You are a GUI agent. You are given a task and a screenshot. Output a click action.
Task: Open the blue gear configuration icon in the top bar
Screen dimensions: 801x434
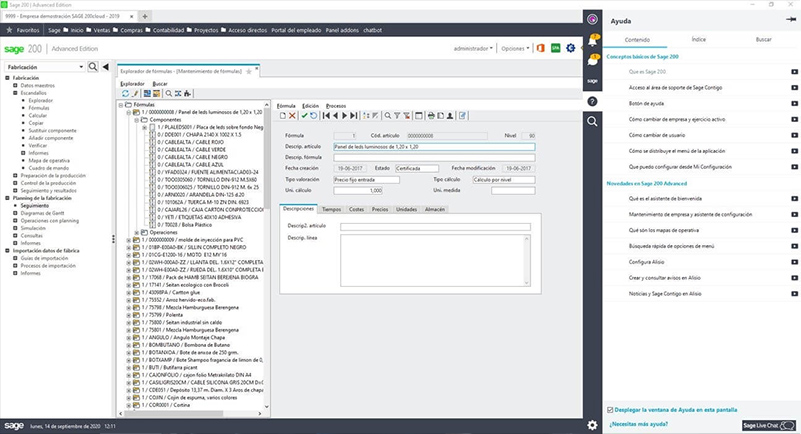coord(571,48)
